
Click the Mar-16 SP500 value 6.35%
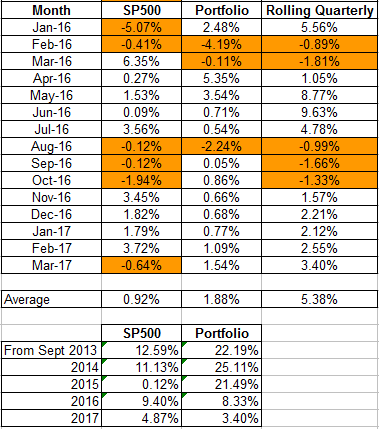tap(141, 61)
